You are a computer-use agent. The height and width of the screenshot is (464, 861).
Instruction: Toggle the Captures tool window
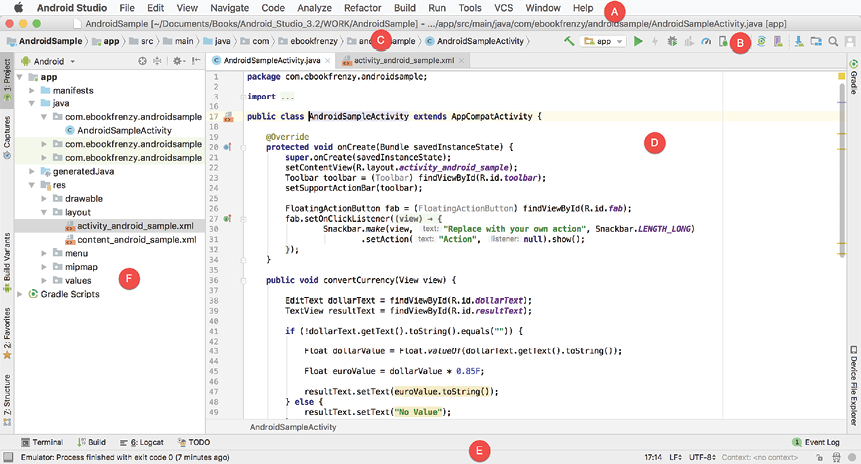(x=7, y=137)
